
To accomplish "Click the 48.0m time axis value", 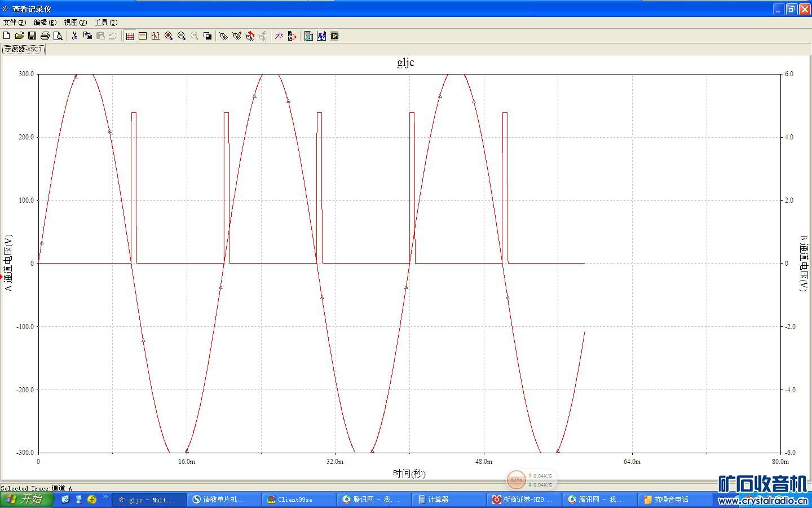I will 484,462.
